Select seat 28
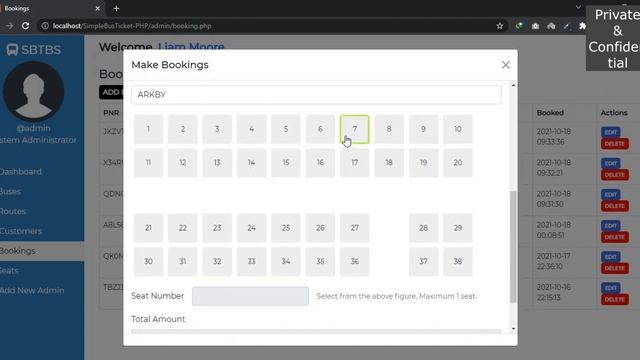Screen dimensions: 640x360 pyautogui.click(x=423, y=228)
